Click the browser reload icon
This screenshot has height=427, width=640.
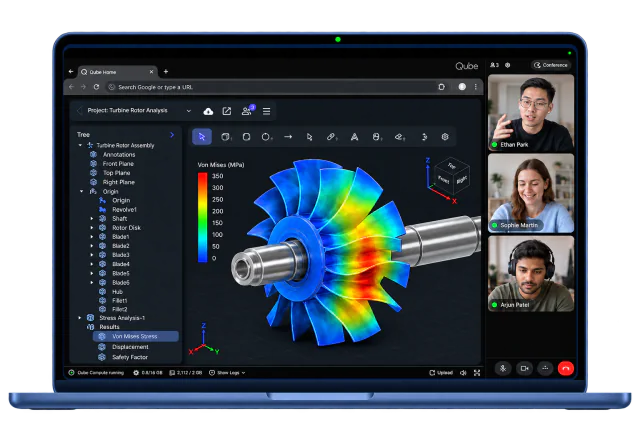click(96, 87)
